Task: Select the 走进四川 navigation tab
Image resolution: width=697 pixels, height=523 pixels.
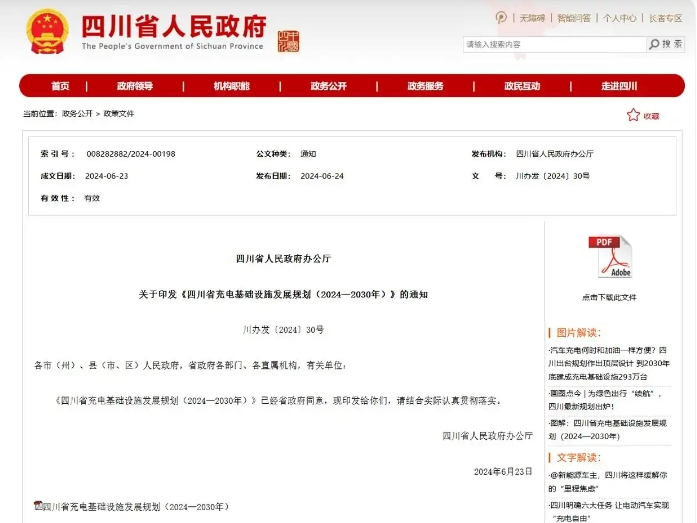Action: 619,86
